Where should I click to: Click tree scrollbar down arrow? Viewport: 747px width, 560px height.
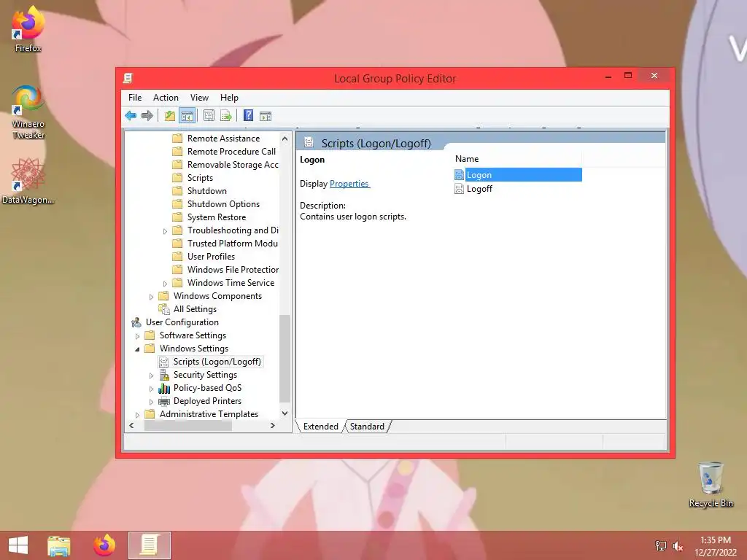[x=285, y=413]
